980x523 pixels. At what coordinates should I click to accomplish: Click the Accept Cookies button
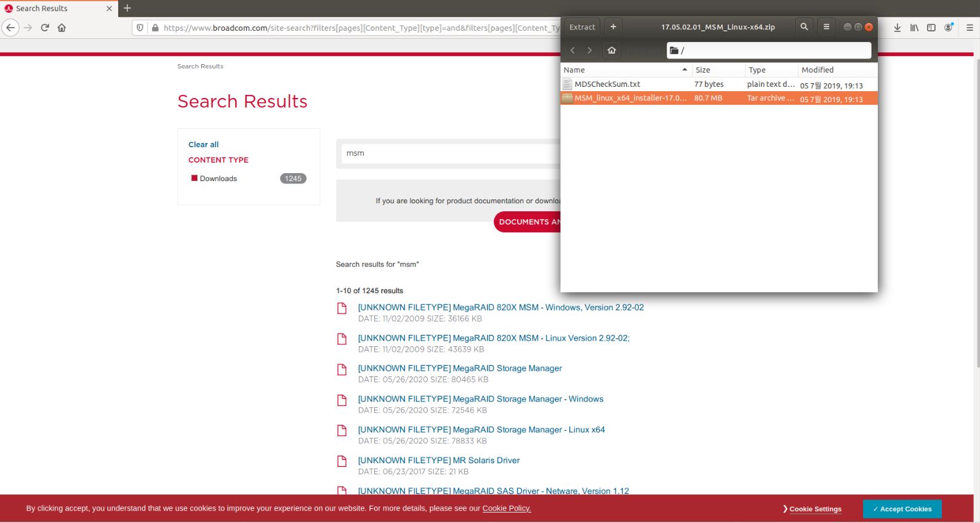coord(902,509)
